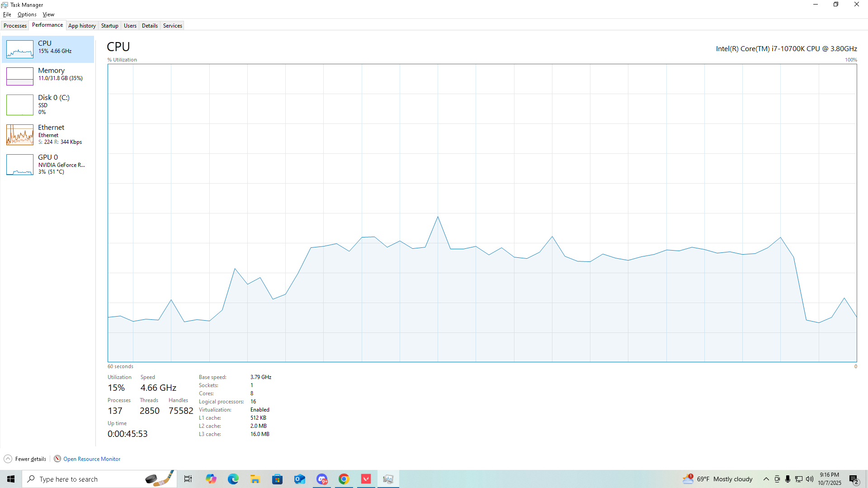Show hidden system tray icons
The width and height of the screenshot is (868, 488).
(766, 479)
